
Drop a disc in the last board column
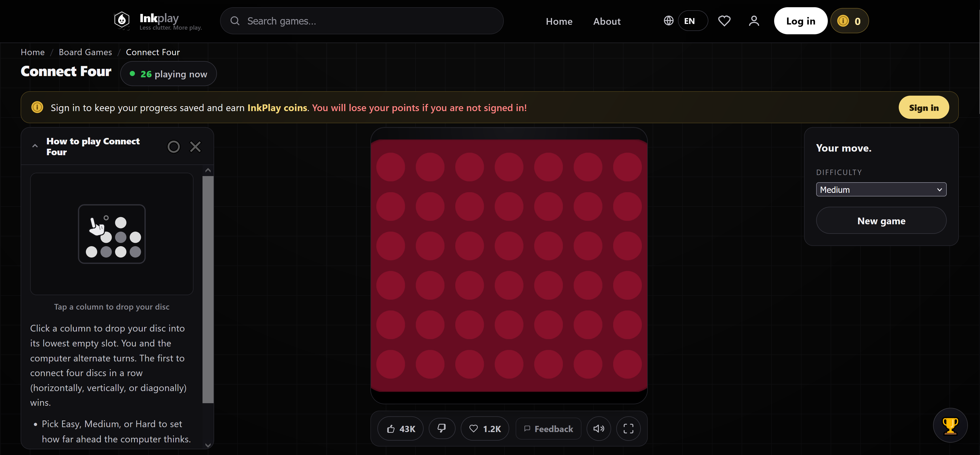[627, 265]
